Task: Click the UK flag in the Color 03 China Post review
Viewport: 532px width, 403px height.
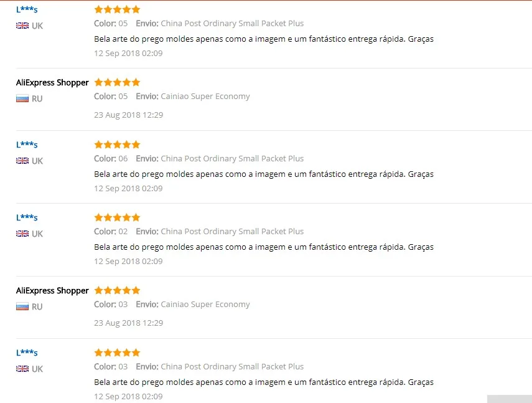Action: [x=22, y=369]
